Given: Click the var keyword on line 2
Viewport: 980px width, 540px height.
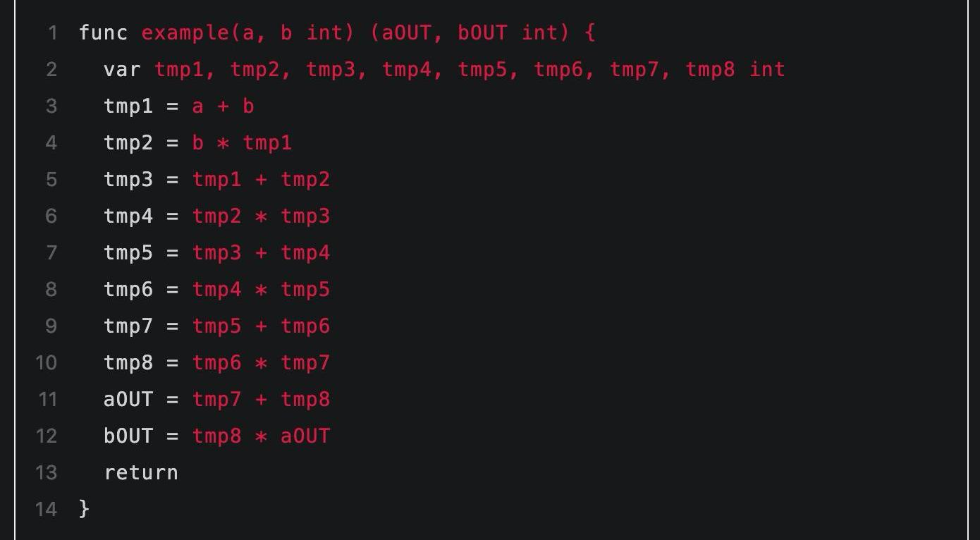Looking at the screenshot, I should [x=122, y=70].
